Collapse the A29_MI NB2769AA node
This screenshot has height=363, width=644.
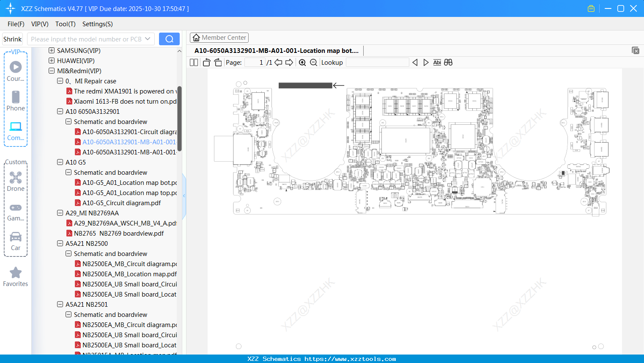click(60, 213)
